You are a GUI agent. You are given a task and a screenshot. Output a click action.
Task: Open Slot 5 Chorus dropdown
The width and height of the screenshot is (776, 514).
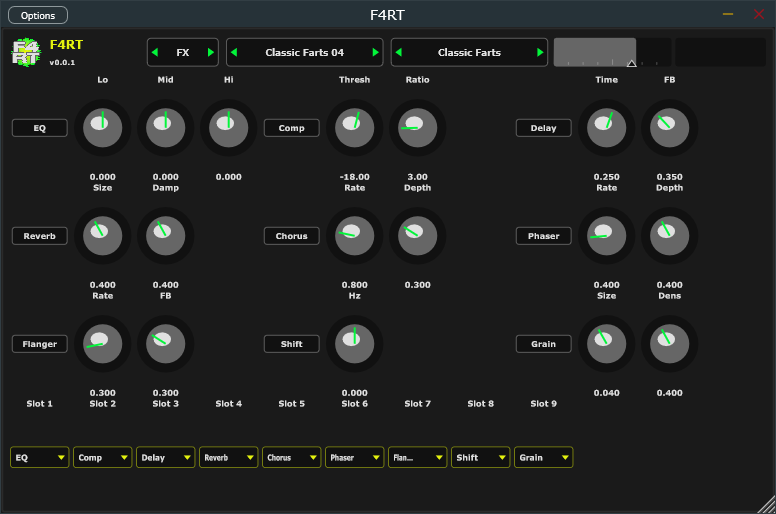(291, 458)
